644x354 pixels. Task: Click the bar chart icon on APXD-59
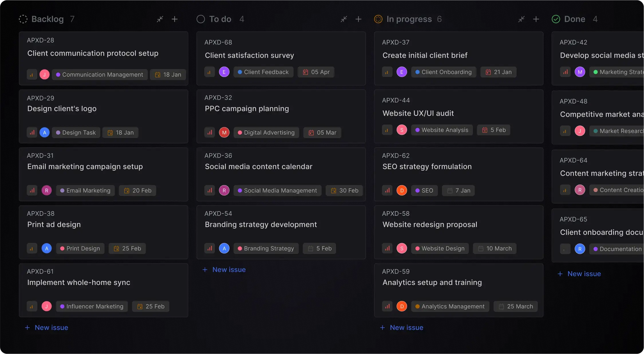coord(387,306)
